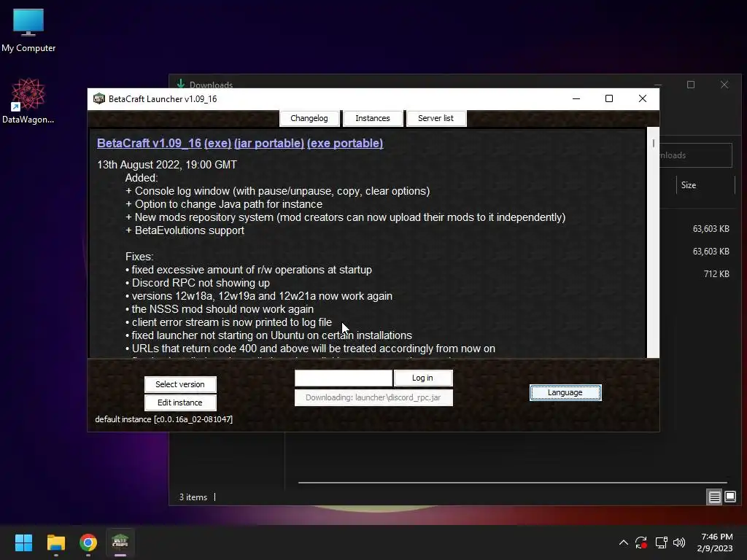Click the sync update tray icon
The width and height of the screenshot is (747, 560).
tap(641, 542)
